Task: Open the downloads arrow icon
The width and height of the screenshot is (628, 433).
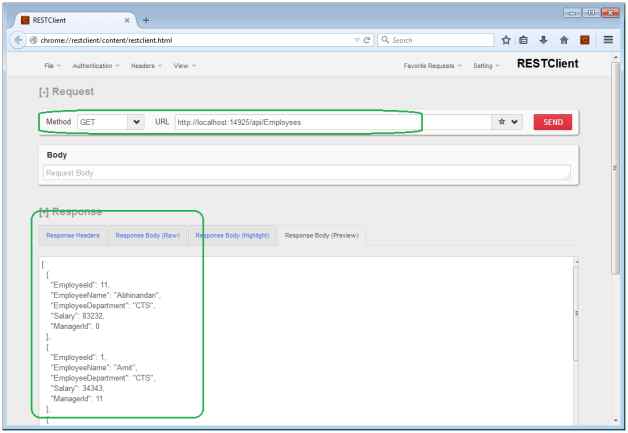Action: click(543, 40)
